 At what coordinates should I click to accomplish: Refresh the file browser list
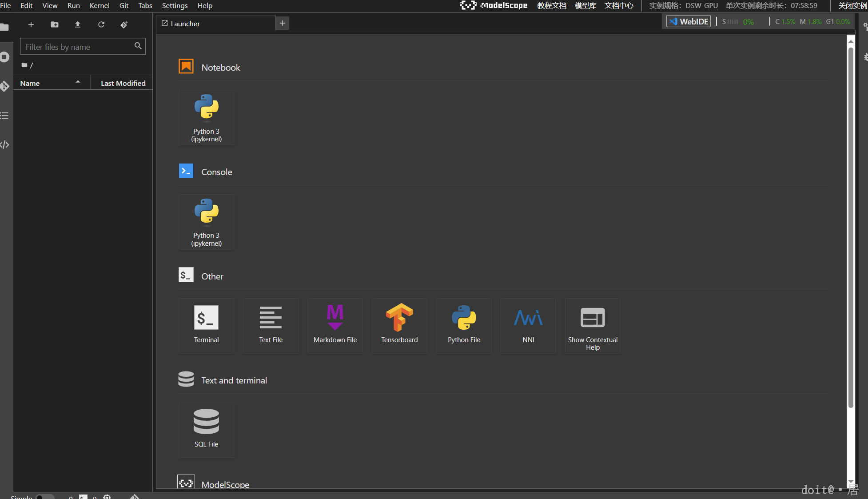(101, 24)
